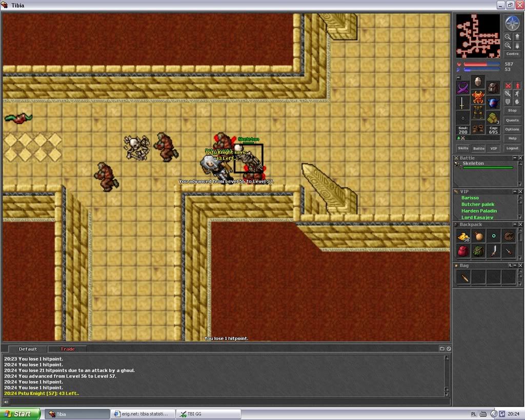Move minimap one floor up
Screen dimensions: 525x420
point(517,36)
